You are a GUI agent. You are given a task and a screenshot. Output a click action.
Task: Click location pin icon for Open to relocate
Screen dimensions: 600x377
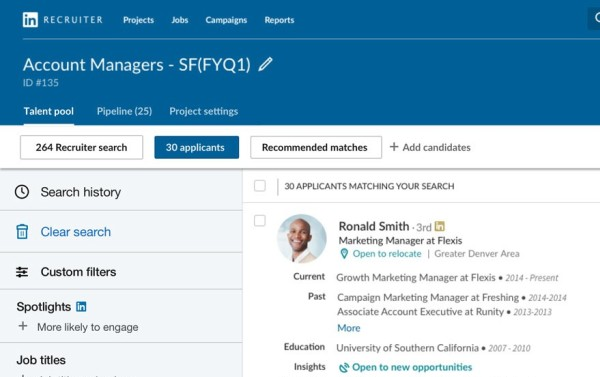point(344,253)
